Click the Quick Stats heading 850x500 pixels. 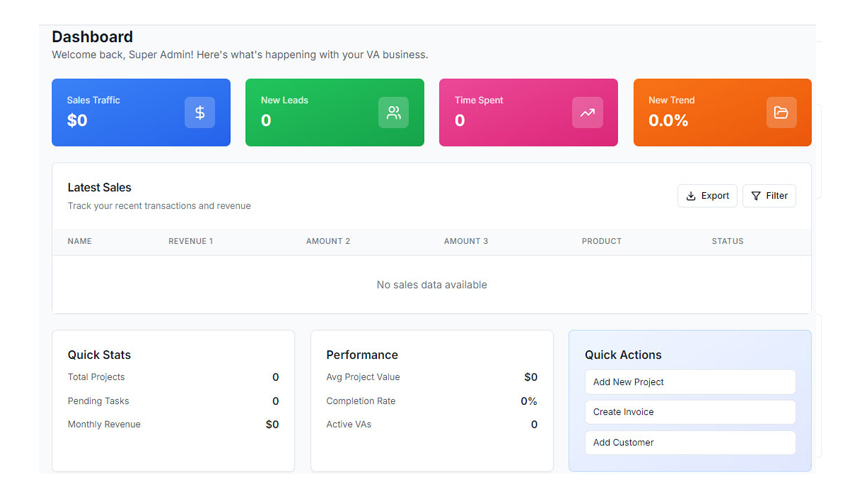[99, 355]
